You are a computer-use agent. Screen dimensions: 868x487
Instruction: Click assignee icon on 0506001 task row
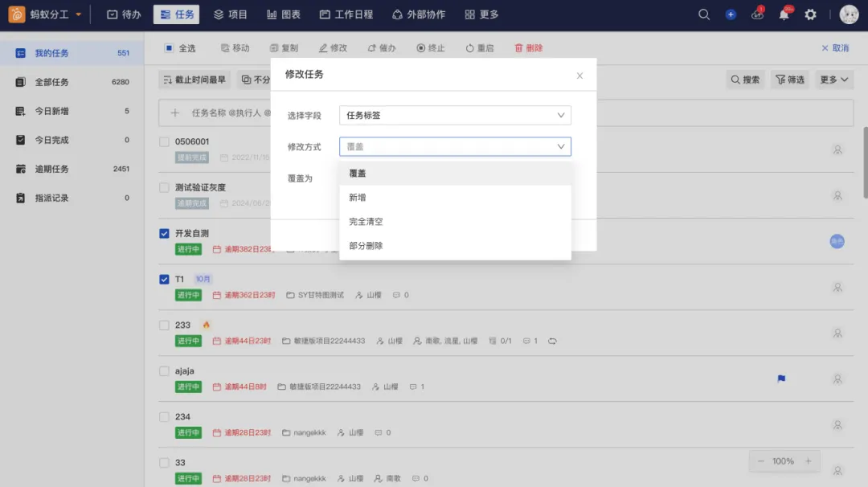(837, 149)
